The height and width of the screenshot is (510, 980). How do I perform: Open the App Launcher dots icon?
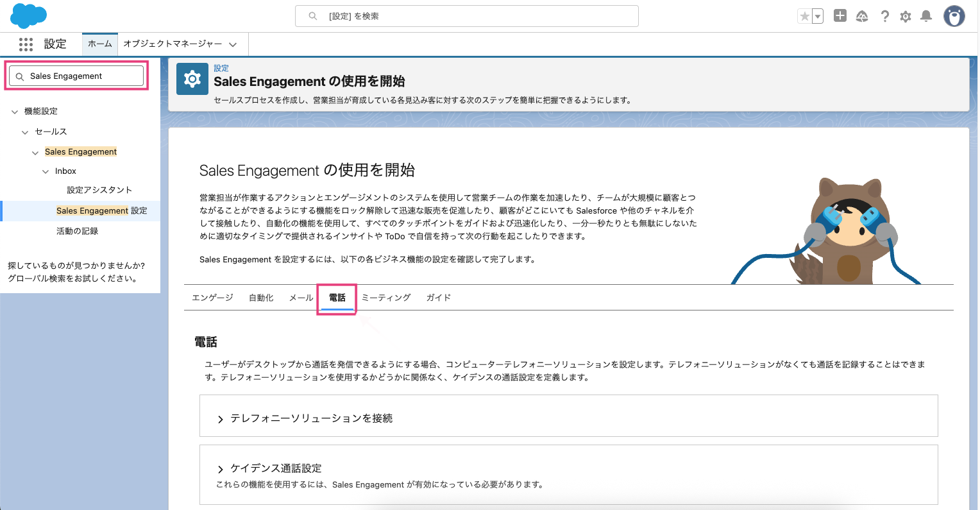(x=26, y=44)
